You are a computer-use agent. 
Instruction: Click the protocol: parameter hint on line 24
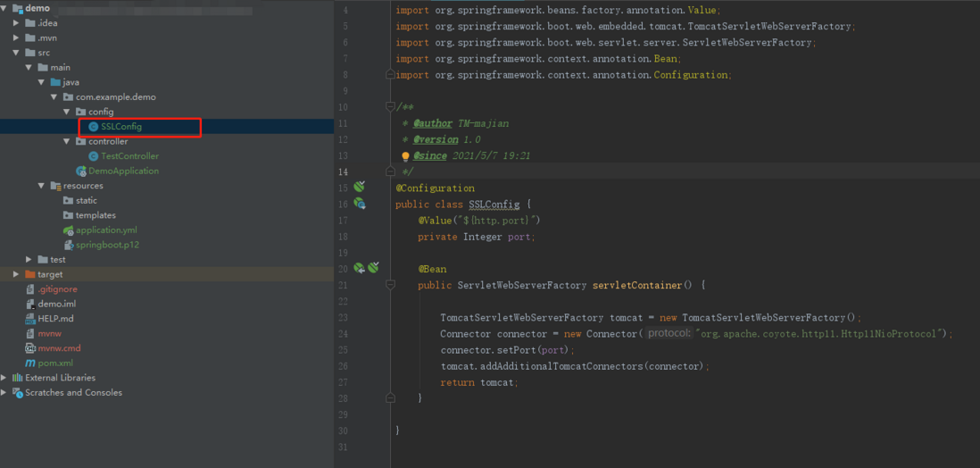pos(669,333)
